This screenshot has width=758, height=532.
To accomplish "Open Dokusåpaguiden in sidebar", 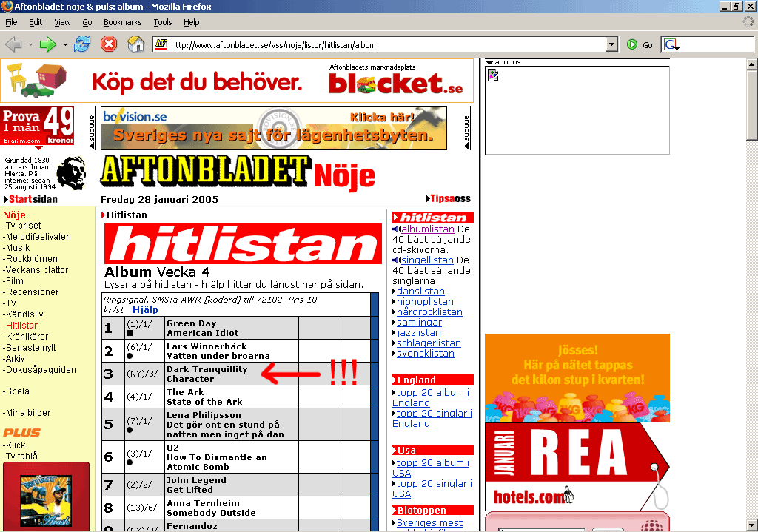I will pos(40,370).
